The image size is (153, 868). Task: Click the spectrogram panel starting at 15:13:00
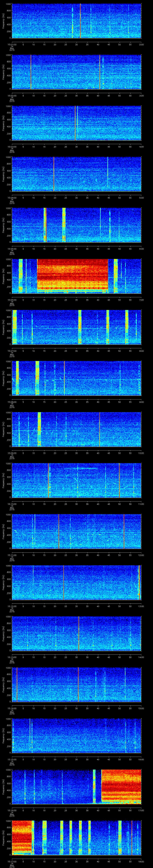(x=76, y=633)
